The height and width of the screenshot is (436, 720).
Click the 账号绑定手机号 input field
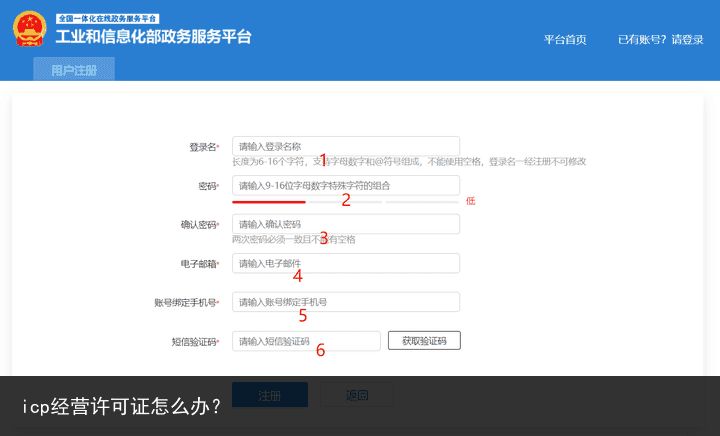click(346, 302)
